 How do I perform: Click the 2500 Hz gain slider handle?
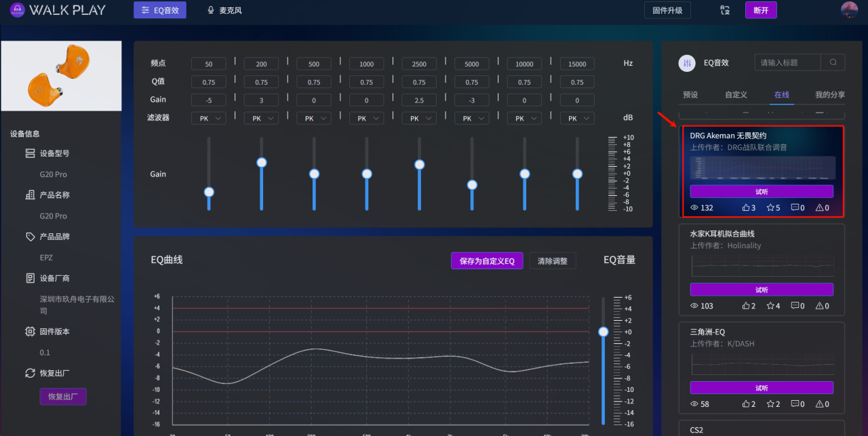click(x=419, y=165)
